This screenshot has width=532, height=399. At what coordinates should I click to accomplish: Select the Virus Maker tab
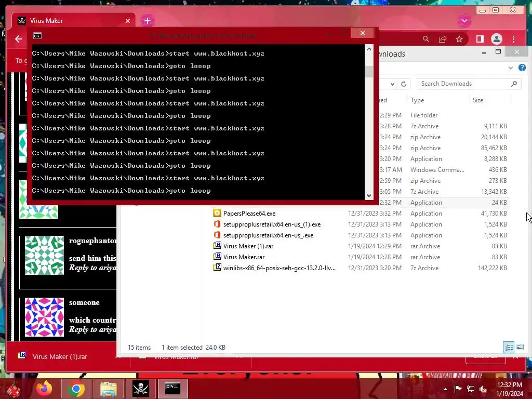(73, 21)
